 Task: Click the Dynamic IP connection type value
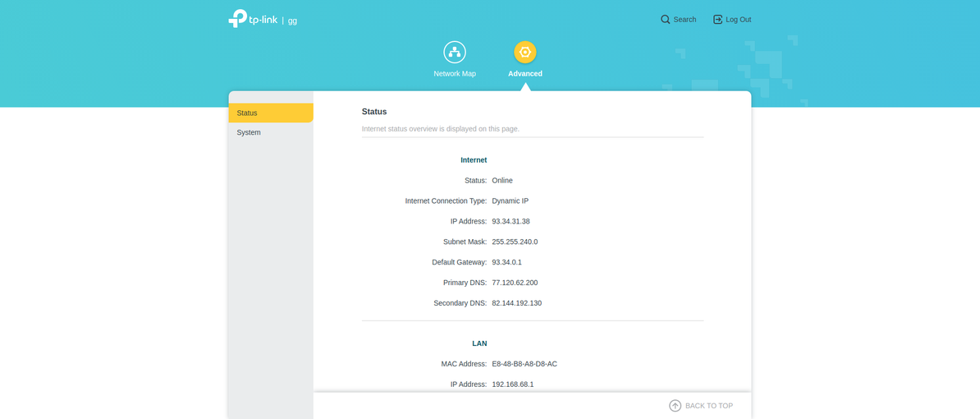(510, 201)
